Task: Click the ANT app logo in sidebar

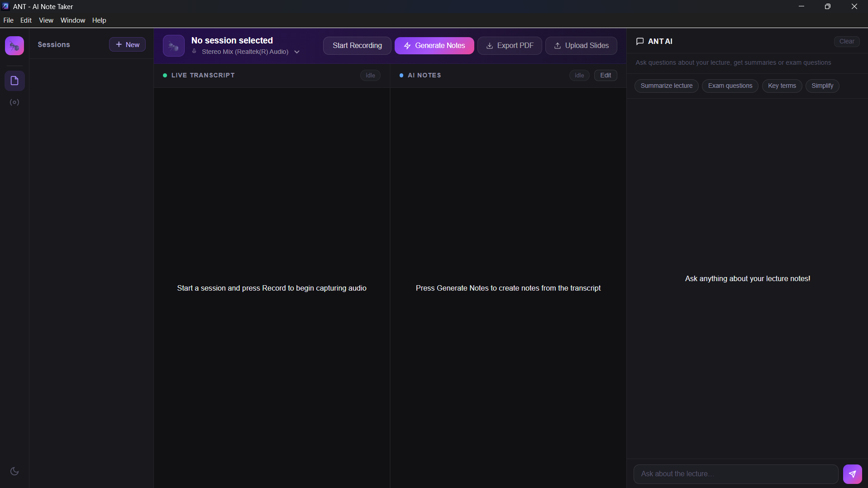Action: point(14,46)
